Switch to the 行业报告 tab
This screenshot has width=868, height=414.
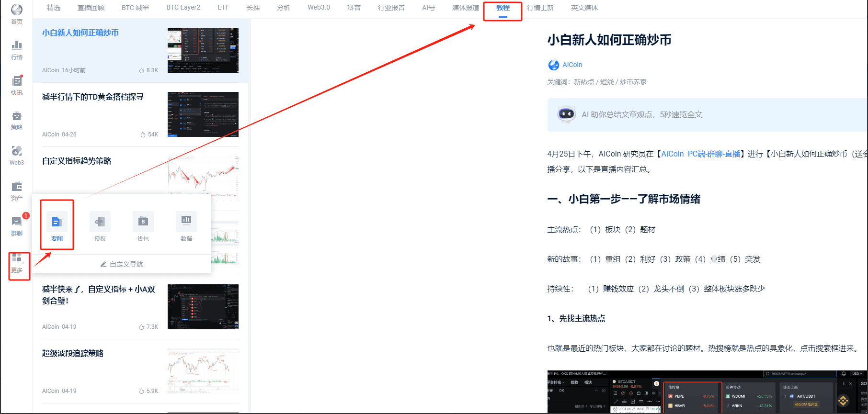click(x=391, y=8)
